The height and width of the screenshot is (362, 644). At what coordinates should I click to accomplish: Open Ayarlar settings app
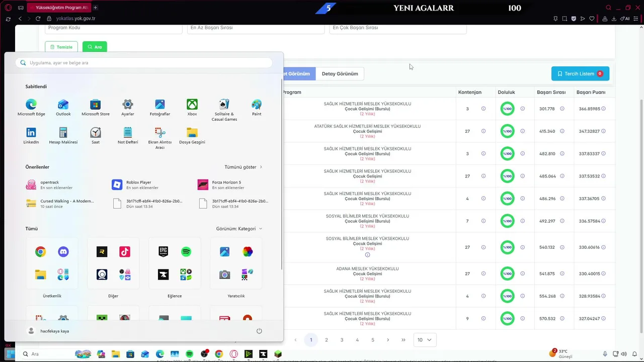(128, 108)
